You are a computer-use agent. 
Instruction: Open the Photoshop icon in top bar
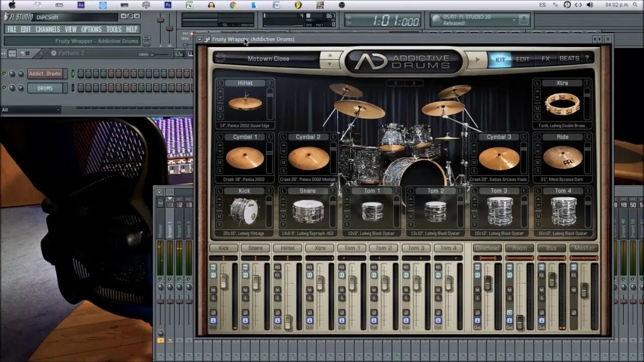pyautogui.click(x=168, y=5)
